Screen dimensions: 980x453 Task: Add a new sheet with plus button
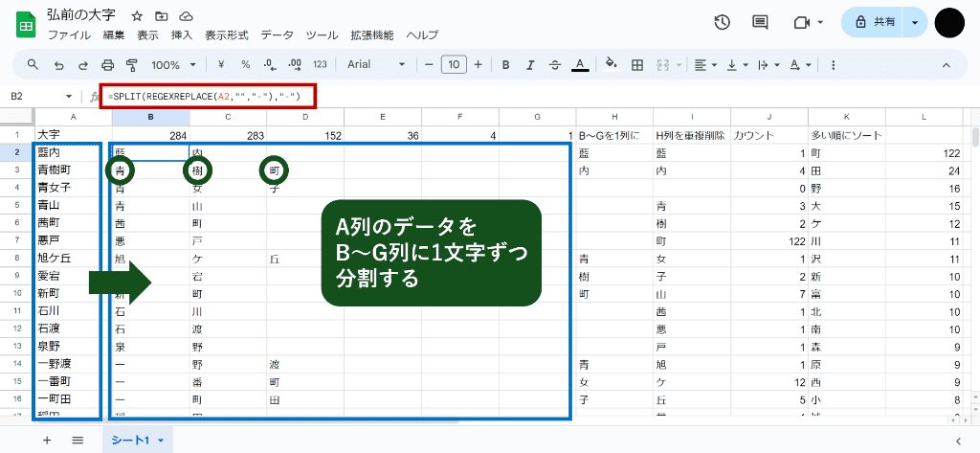click(47, 440)
